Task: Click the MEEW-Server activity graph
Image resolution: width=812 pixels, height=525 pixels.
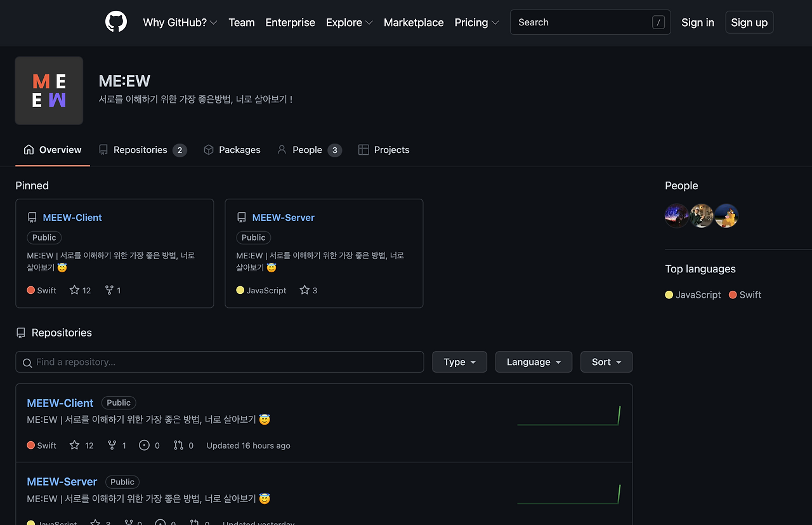Action: click(569, 495)
